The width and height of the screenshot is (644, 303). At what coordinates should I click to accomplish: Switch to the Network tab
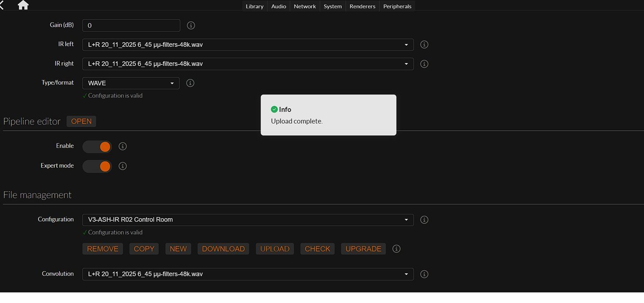305,6
